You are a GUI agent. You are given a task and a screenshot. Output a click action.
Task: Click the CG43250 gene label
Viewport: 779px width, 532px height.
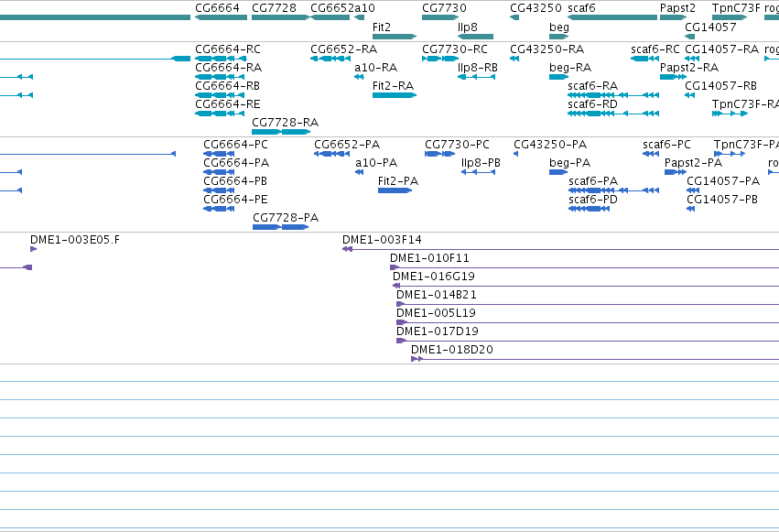click(x=536, y=8)
